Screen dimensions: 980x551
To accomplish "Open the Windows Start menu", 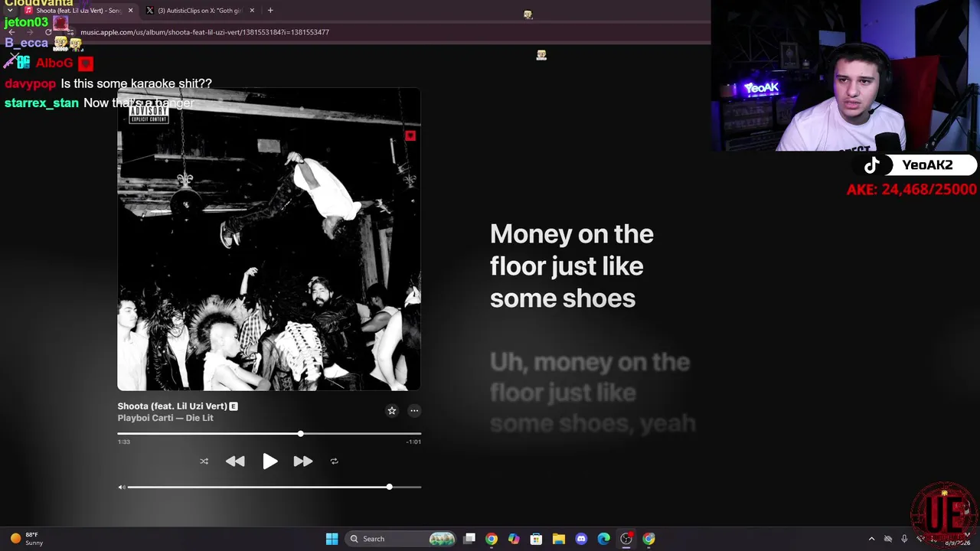I will click(x=332, y=539).
